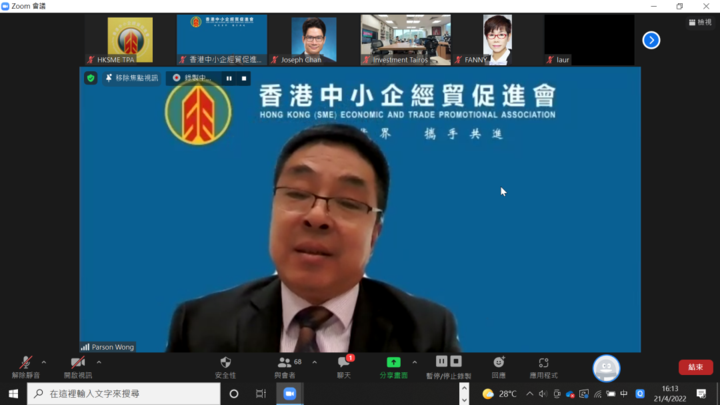Select Joseph Chan's video thumbnail
Viewport: 720px width, 405px height.
click(314, 40)
